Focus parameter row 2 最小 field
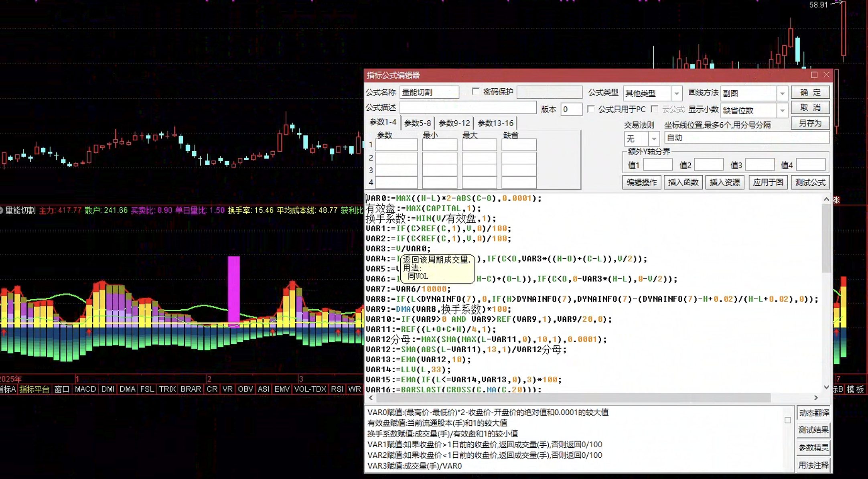868x479 pixels. 440,158
